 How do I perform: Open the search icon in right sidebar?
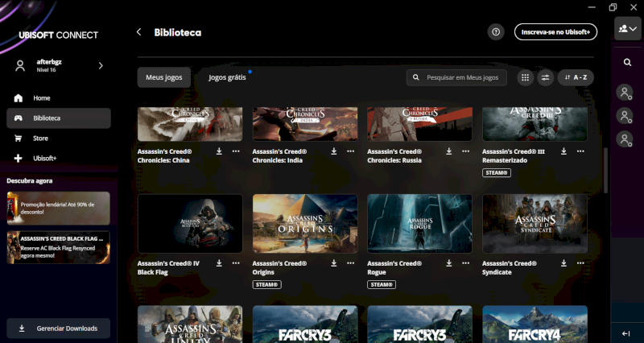627,62
